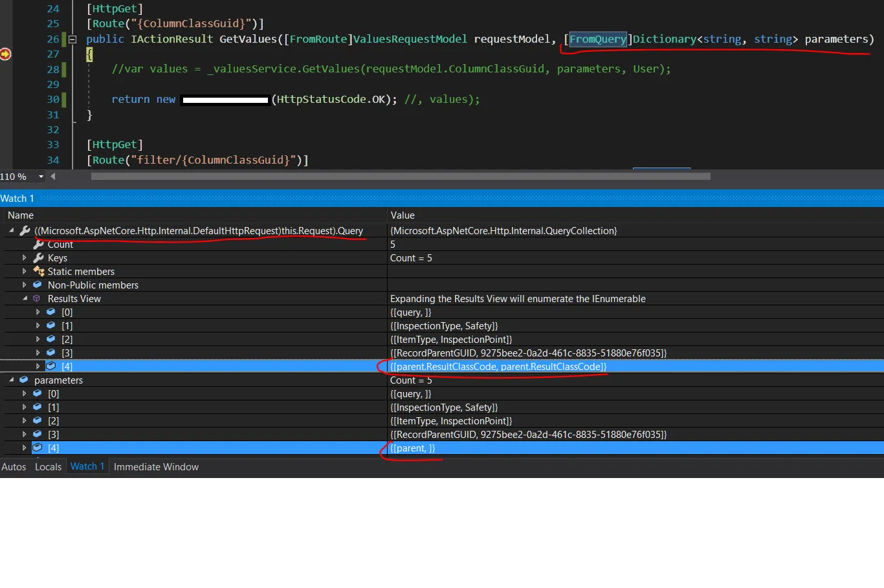
Task: Click the cube icon beside the parameters watch
Action: point(24,380)
